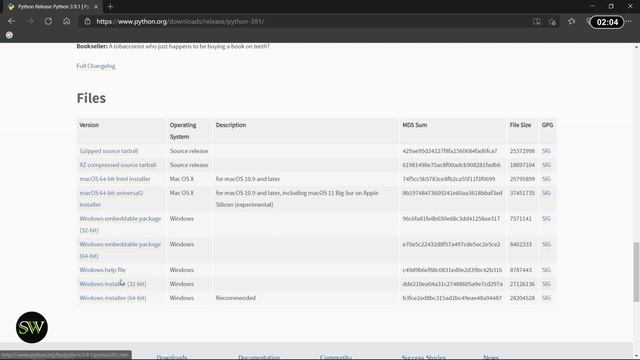Download XZ compressed source tarball
The height and width of the screenshot is (360, 640).
tap(118, 165)
